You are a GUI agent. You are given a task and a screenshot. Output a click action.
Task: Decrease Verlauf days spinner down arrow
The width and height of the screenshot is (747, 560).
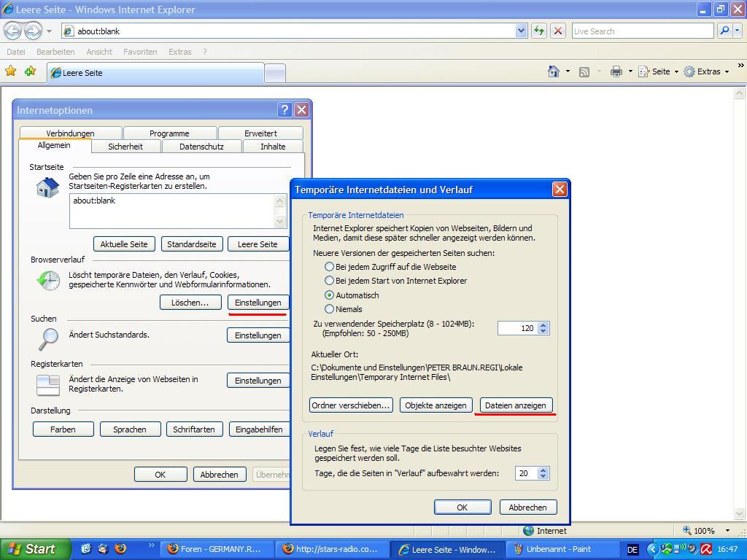tap(543, 476)
